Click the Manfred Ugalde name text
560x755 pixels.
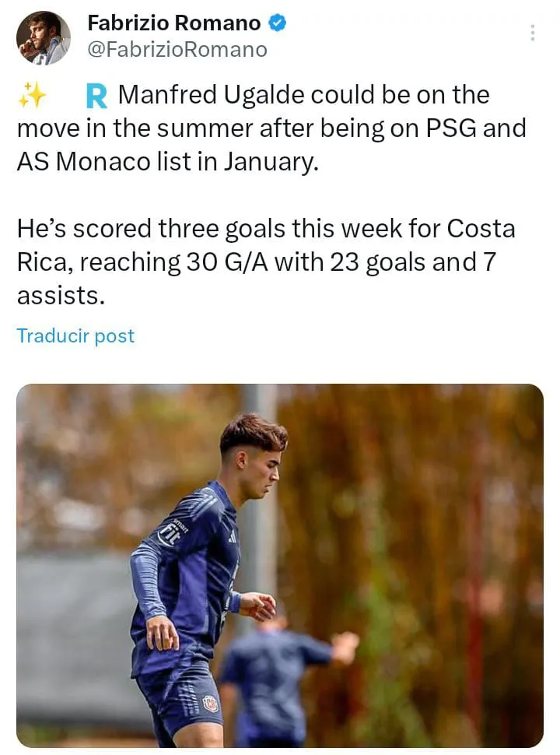tap(210, 96)
